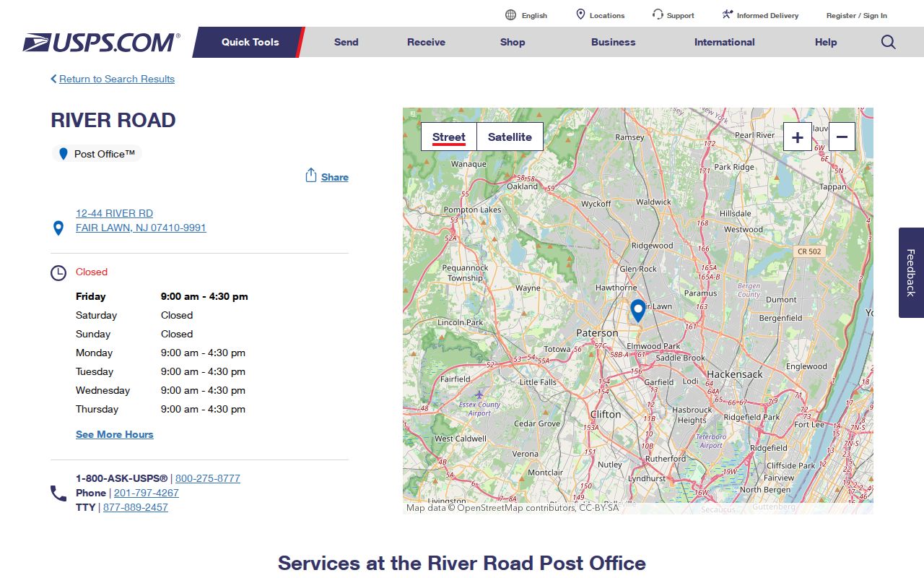Click the telephone handset icon
The width and height of the screenshot is (924, 578).
click(x=58, y=493)
